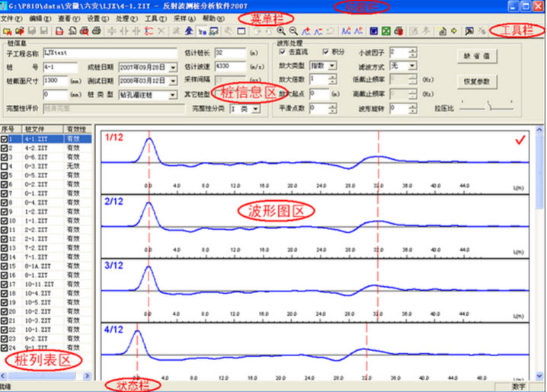
Task: Click the printer icon with red badge
Action: pyautogui.click(x=398, y=31)
